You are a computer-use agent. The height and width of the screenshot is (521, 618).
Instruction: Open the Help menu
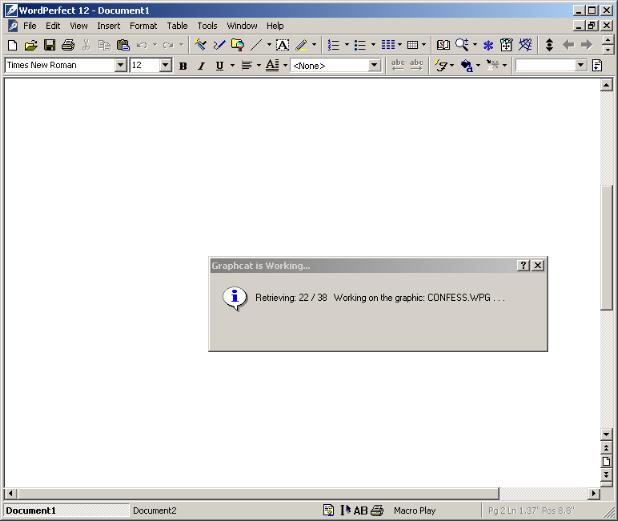pos(275,26)
